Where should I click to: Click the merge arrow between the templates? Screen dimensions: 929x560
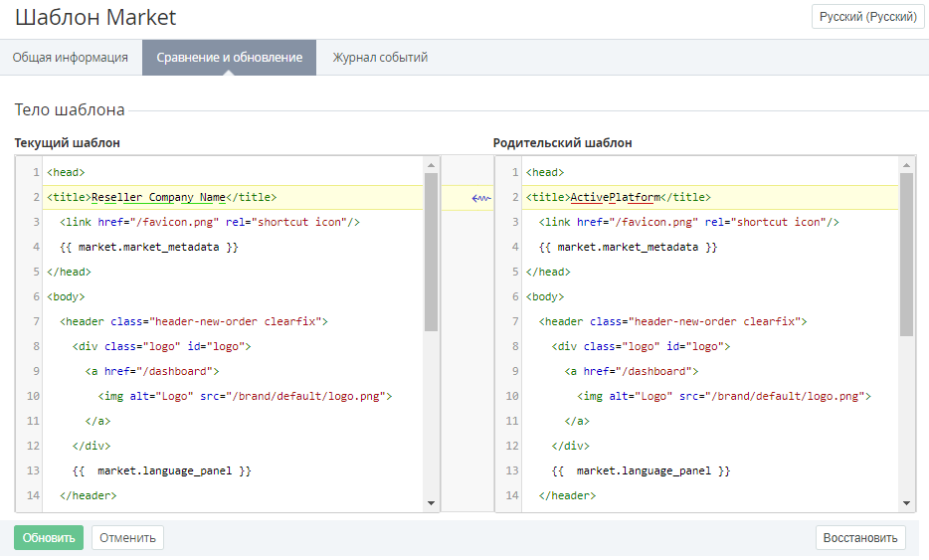coord(481,198)
